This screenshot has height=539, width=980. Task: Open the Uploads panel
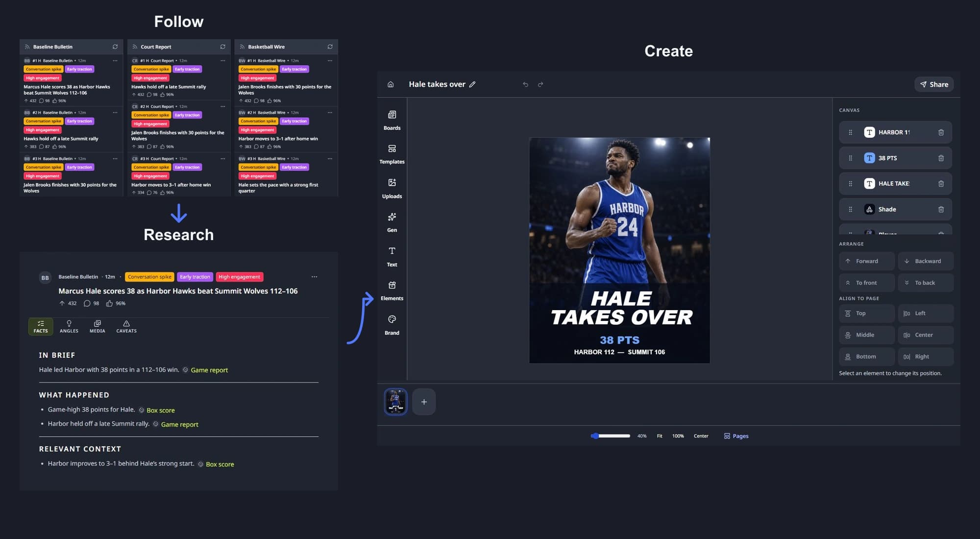coord(392,188)
